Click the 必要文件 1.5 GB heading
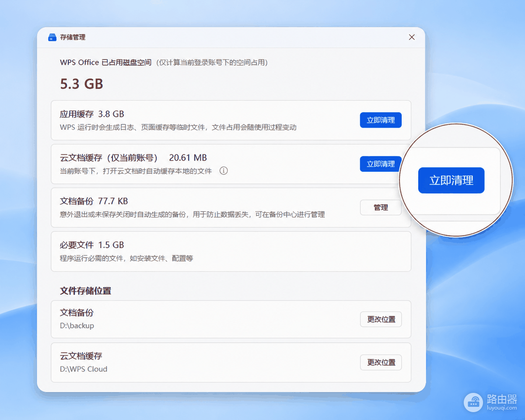525x420 pixels. (92, 245)
